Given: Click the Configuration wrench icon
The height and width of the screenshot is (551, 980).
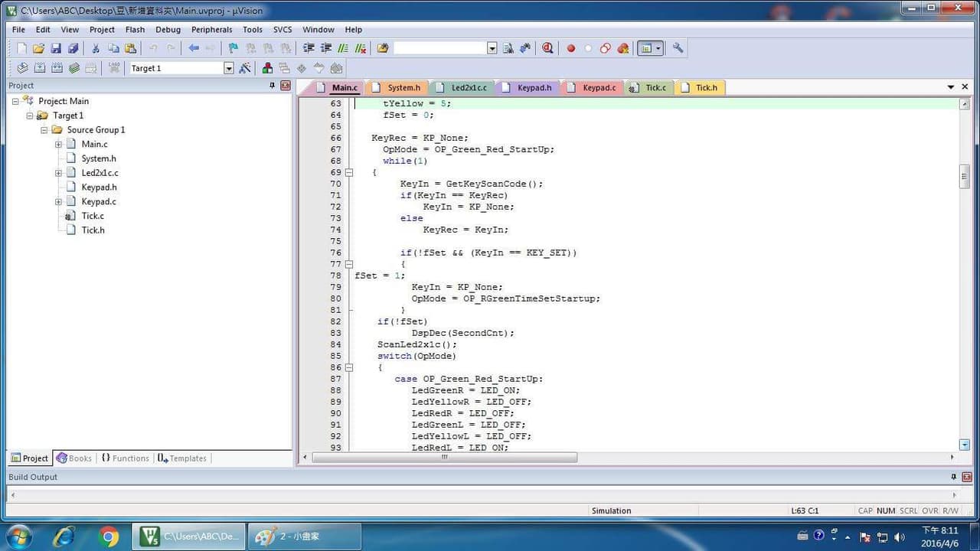Looking at the screenshot, I should [678, 47].
